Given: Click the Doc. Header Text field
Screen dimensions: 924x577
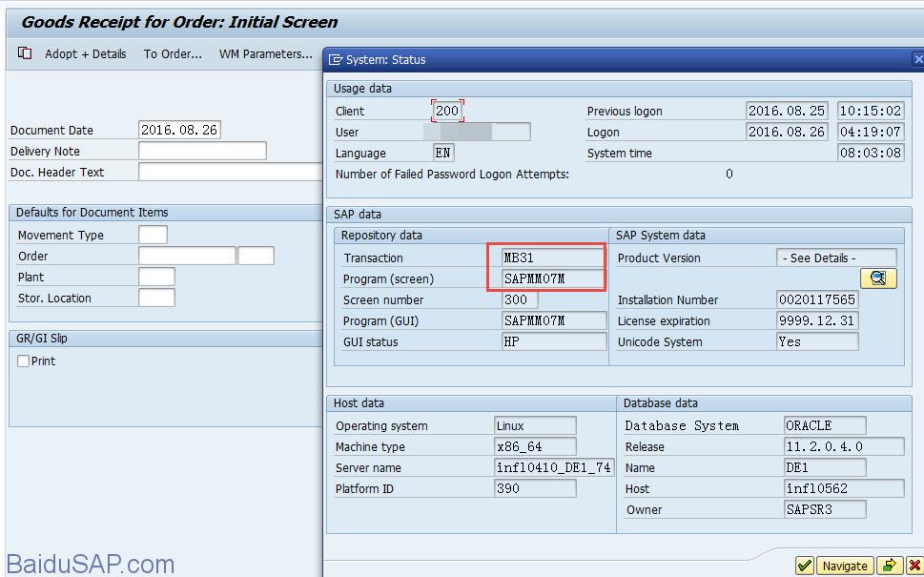Looking at the screenshot, I should (x=231, y=172).
